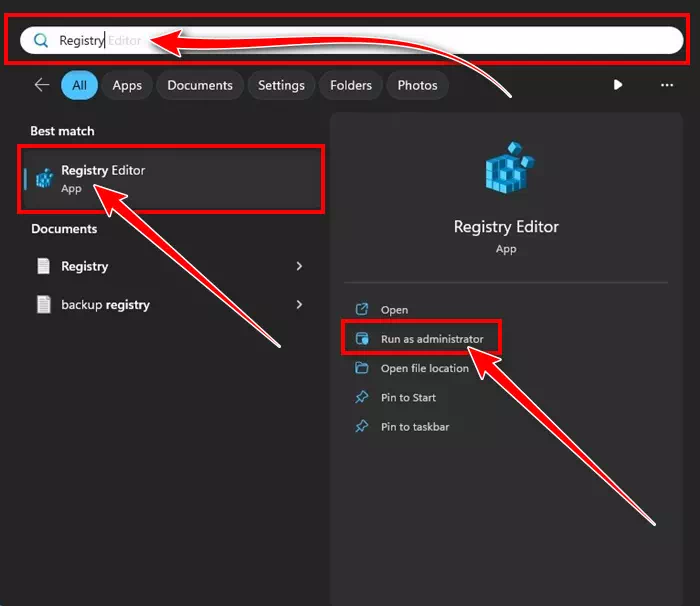Select the All filter tab

(x=79, y=85)
